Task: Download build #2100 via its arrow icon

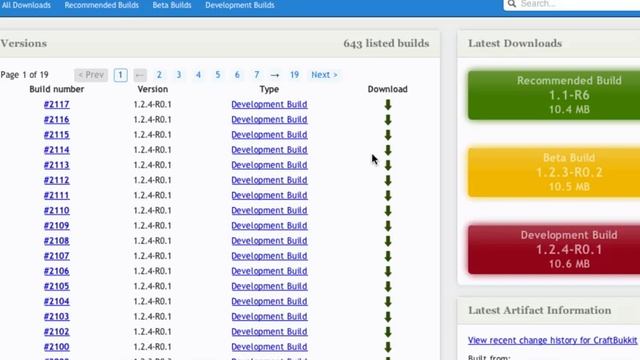Action: [x=388, y=347]
